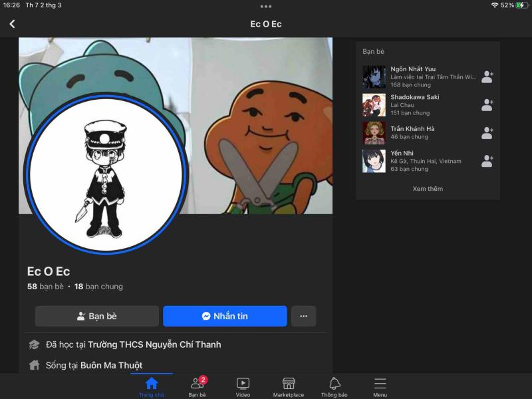Open the Buôn Ma Thuột location link
The width and height of the screenshot is (532, 399).
[x=111, y=365]
